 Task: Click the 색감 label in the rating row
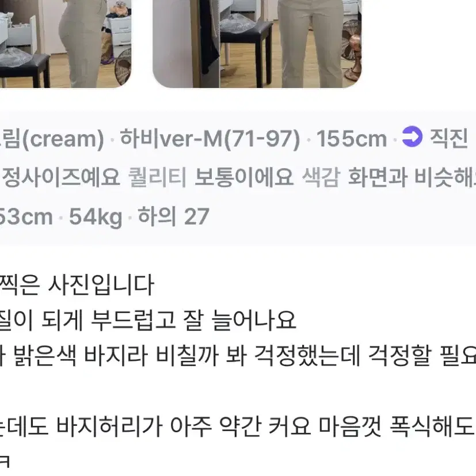pyautogui.click(x=320, y=177)
